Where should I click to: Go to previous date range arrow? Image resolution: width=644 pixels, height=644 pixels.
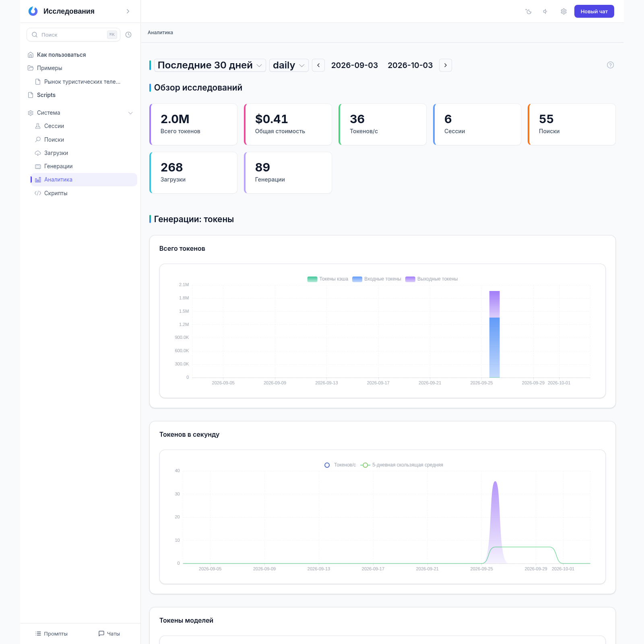[318, 65]
